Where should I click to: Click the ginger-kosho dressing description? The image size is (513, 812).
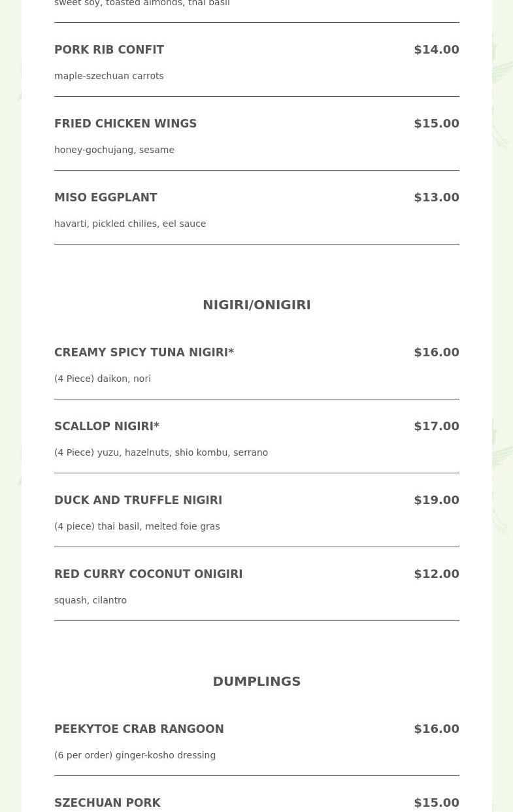click(x=135, y=755)
